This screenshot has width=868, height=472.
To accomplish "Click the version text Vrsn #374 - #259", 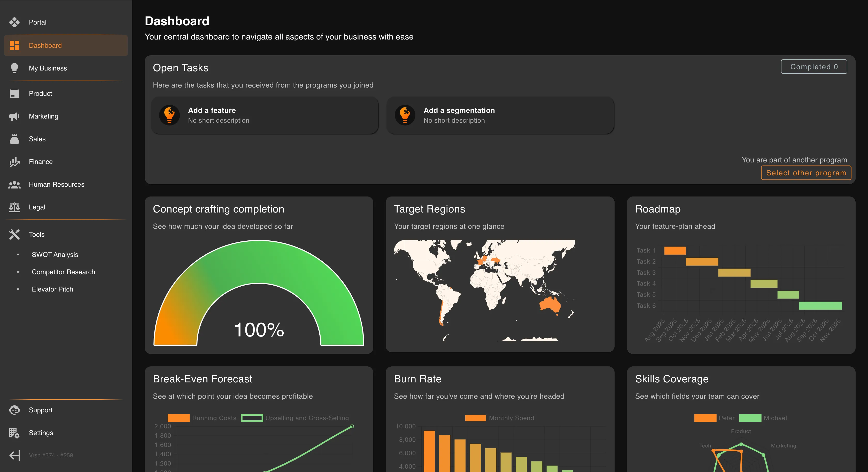I will (x=51, y=455).
